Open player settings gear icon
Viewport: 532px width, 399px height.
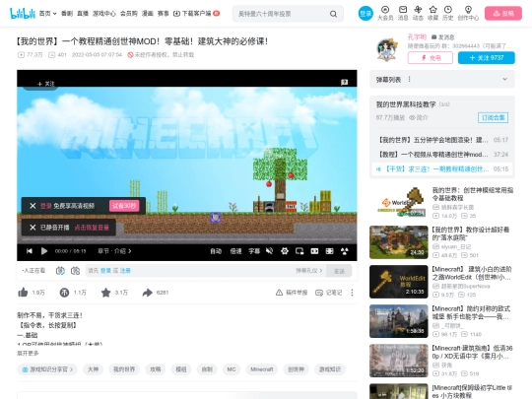coord(285,251)
